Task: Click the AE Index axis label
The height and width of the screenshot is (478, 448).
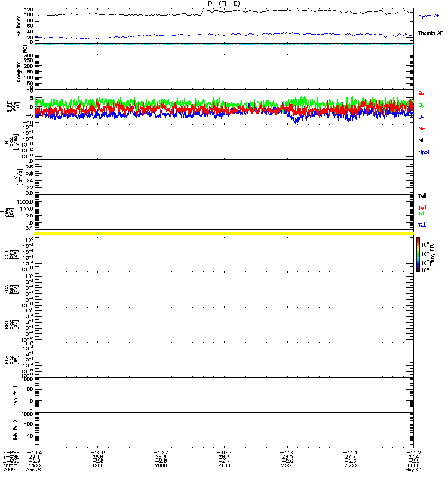Action: [19, 26]
